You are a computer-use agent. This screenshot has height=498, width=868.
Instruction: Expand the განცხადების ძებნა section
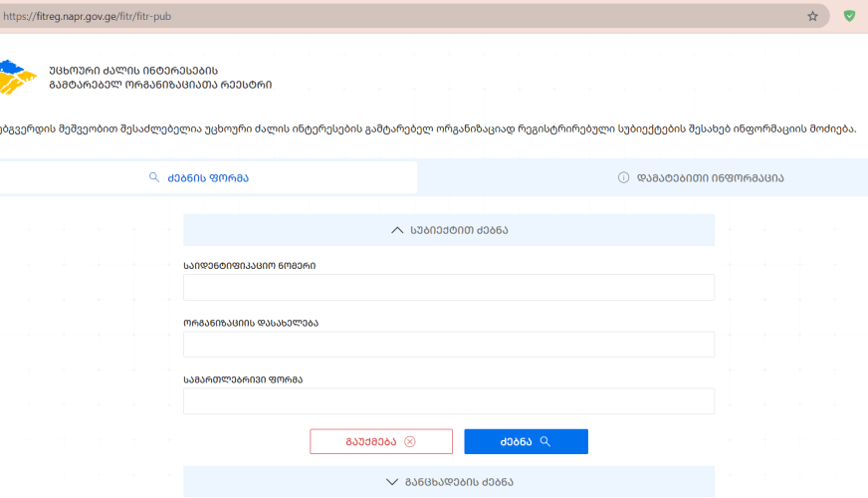tap(449, 482)
